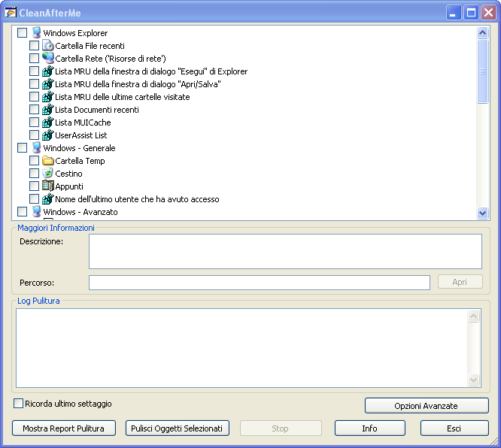This screenshot has height=448, width=501.
Task: Click the tree list scroll up arrow
Action: pyautogui.click(x=482, y=33)
